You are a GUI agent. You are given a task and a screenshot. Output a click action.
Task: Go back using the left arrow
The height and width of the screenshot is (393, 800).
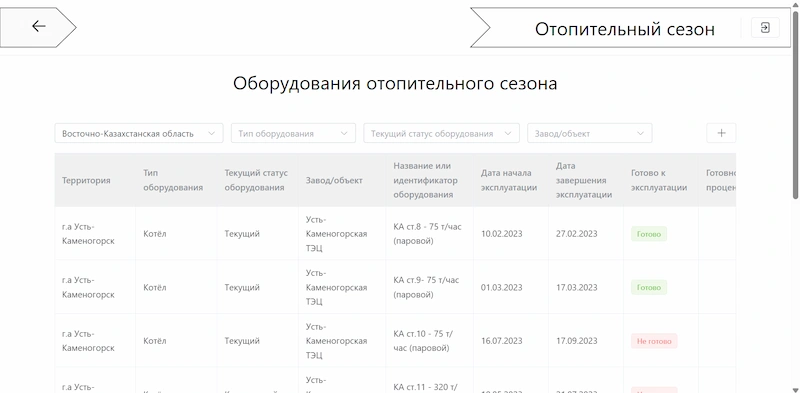38,27
